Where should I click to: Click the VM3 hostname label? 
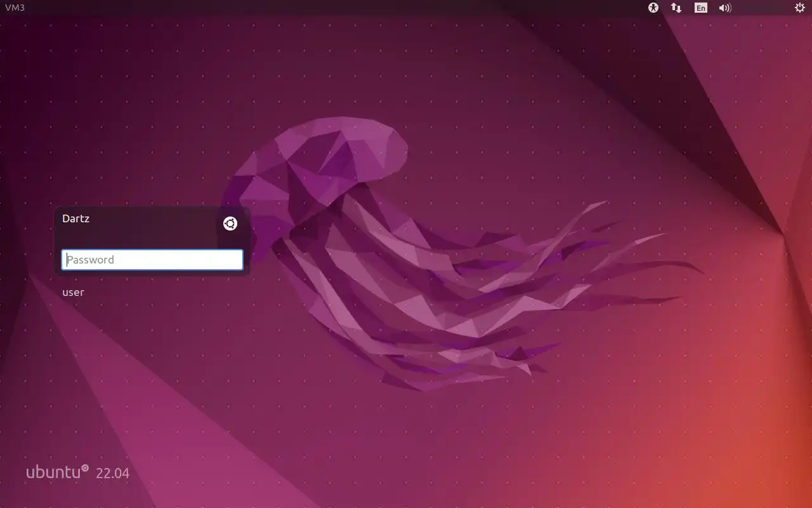pos(15,8)
